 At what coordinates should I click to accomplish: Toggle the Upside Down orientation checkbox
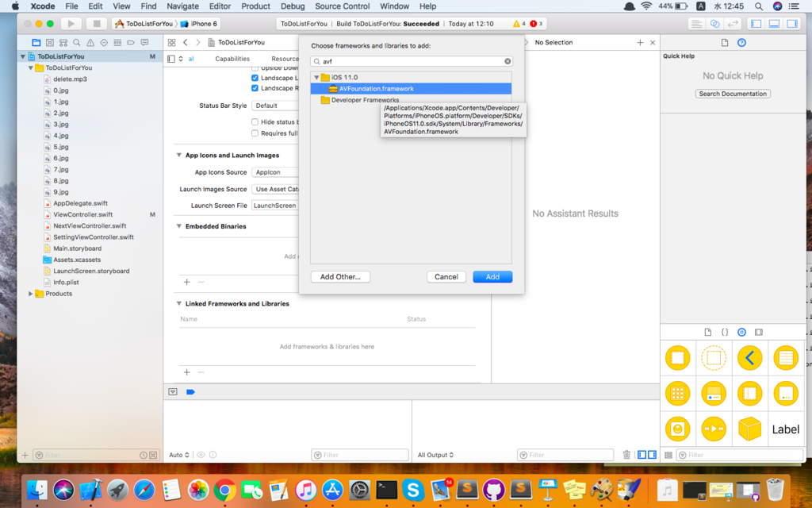coord(255,68)
